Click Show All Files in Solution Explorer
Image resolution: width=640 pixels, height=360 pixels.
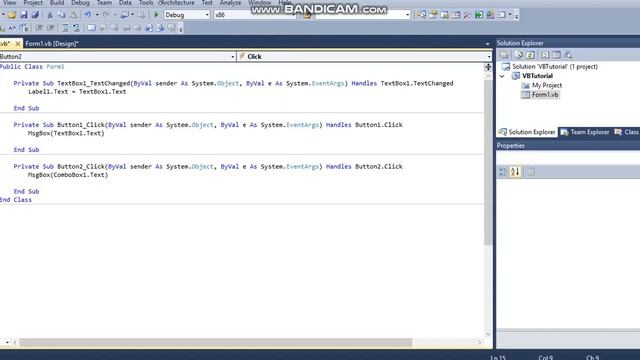click(518, 55)
